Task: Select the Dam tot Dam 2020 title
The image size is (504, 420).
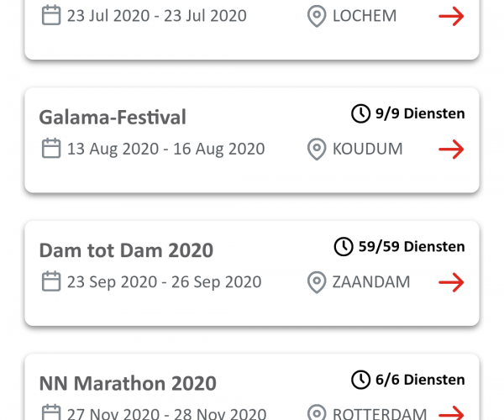Action: click(126, 250)
